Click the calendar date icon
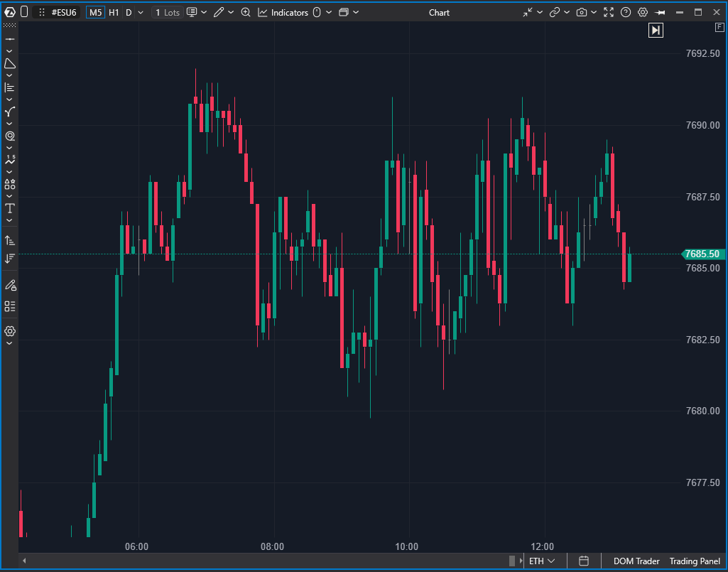 click(584, 561)
